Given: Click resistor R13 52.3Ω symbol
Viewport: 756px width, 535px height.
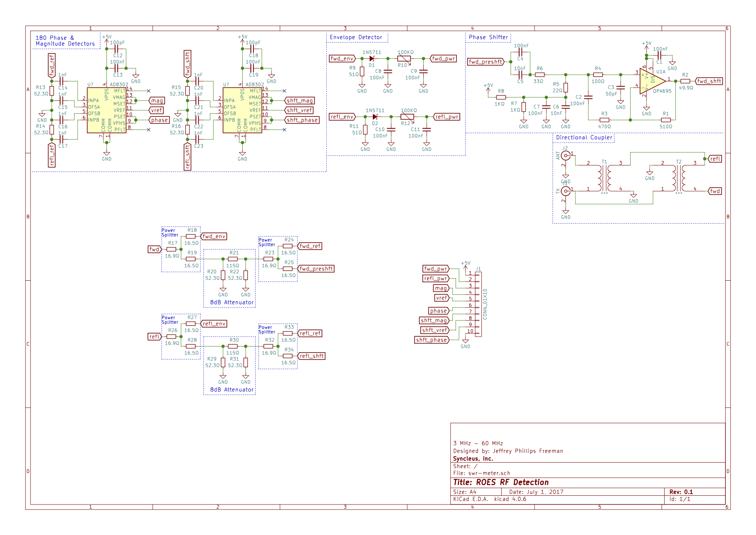Looking at the screenshot, I should click(52, 91).
